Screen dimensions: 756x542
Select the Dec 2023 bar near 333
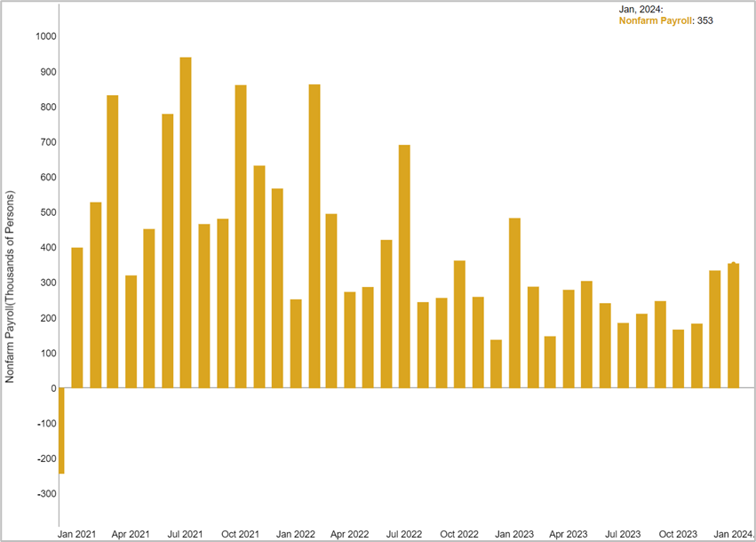715,330
